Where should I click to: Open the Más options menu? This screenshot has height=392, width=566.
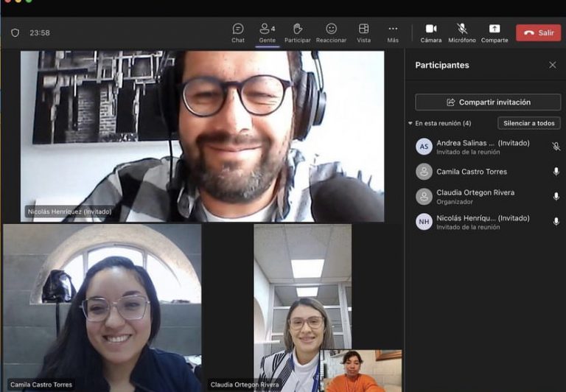pos(393,32)
